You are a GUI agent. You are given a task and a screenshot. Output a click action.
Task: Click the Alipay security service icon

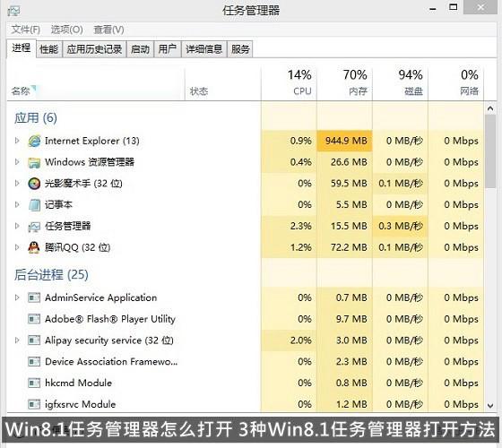coord(34,340)
